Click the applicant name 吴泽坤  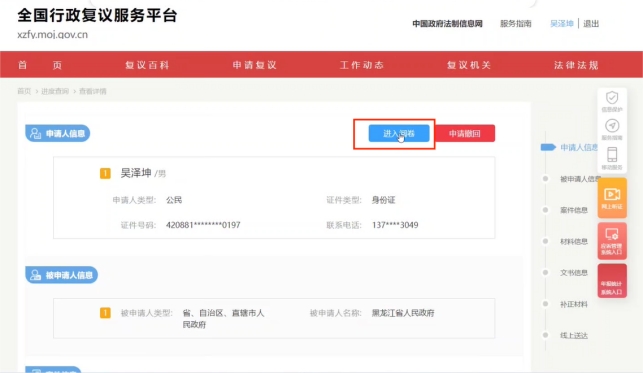[136, 173]
